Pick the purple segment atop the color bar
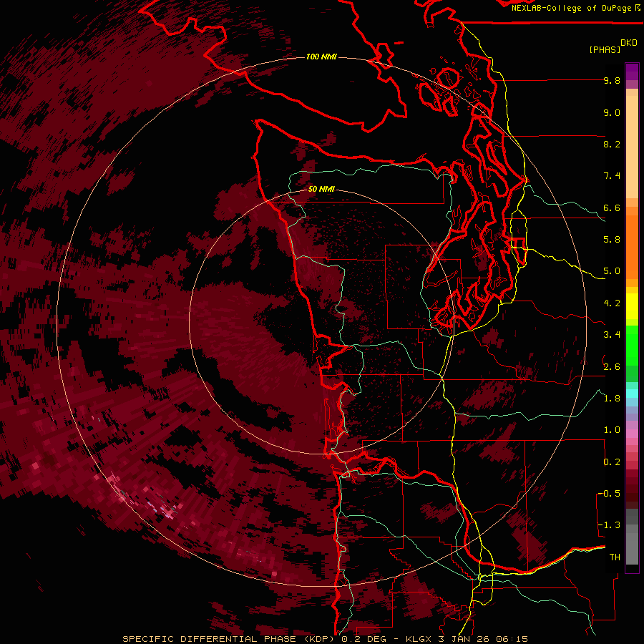The image size is (644, 644). tap(632, 72)
